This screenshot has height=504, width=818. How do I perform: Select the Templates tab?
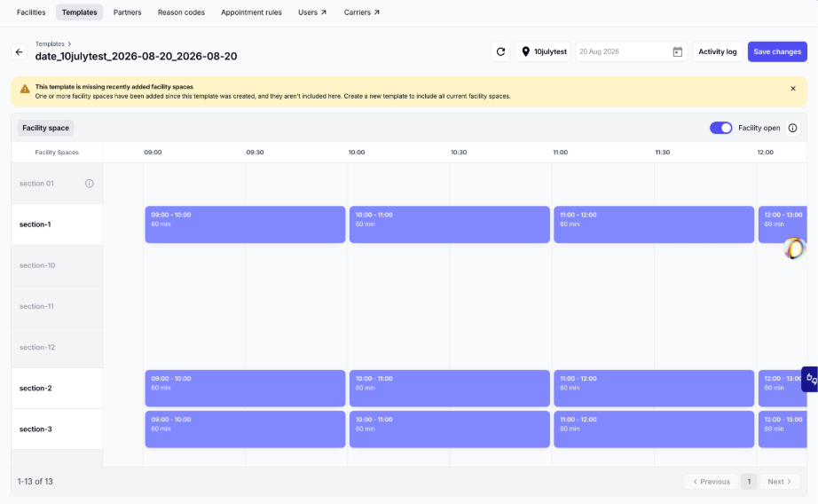tap(79, 12)
